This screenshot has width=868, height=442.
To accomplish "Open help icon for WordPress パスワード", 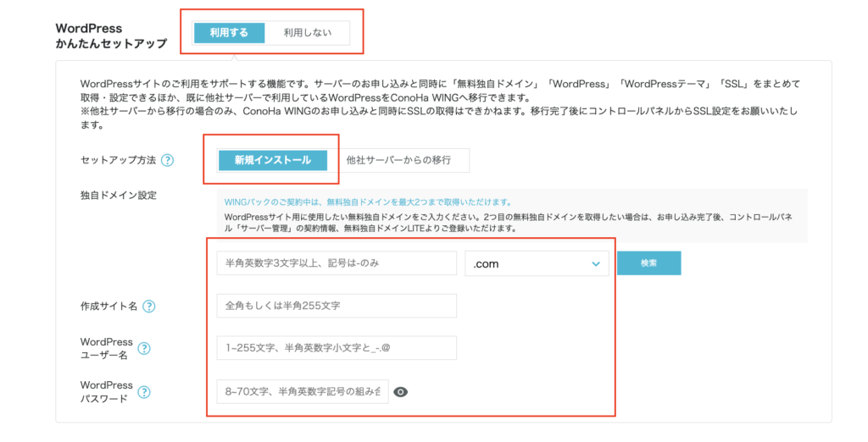I will pyautogui.click(x=144, y=392).
